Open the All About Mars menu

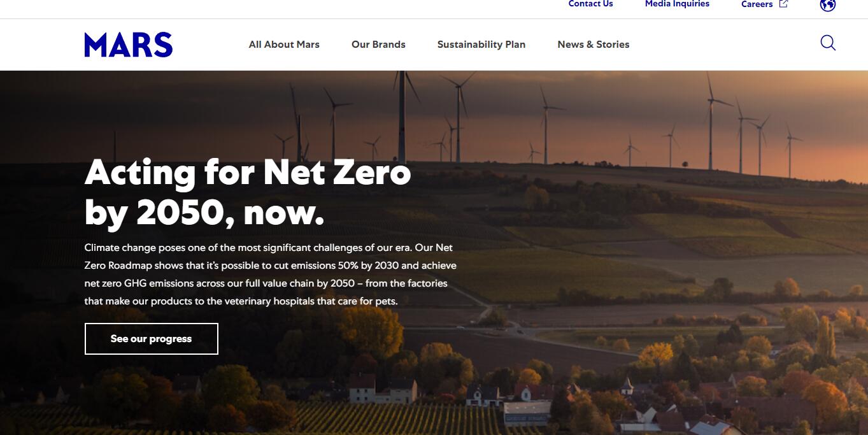[x=284, y=45]
